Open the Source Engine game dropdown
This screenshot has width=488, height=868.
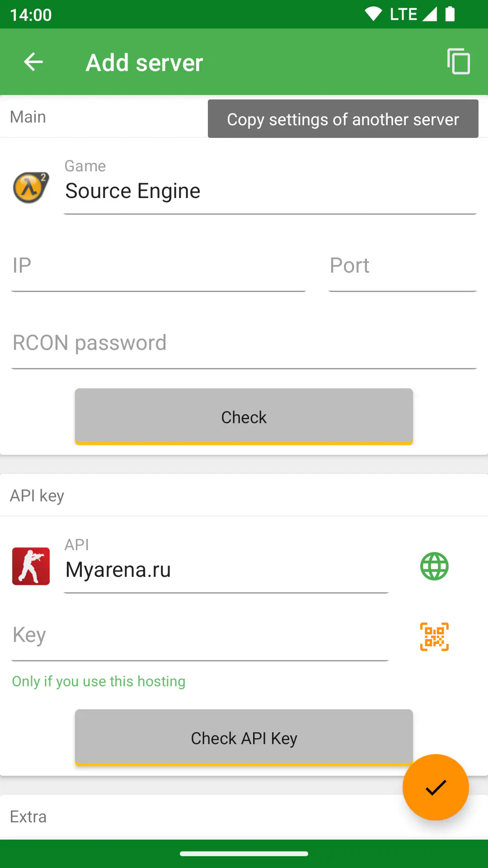click(270, 186)
